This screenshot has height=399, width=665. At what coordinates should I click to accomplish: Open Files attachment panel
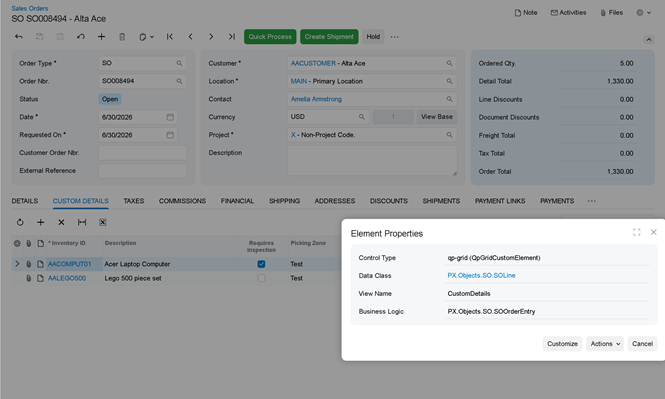[612, 13]
